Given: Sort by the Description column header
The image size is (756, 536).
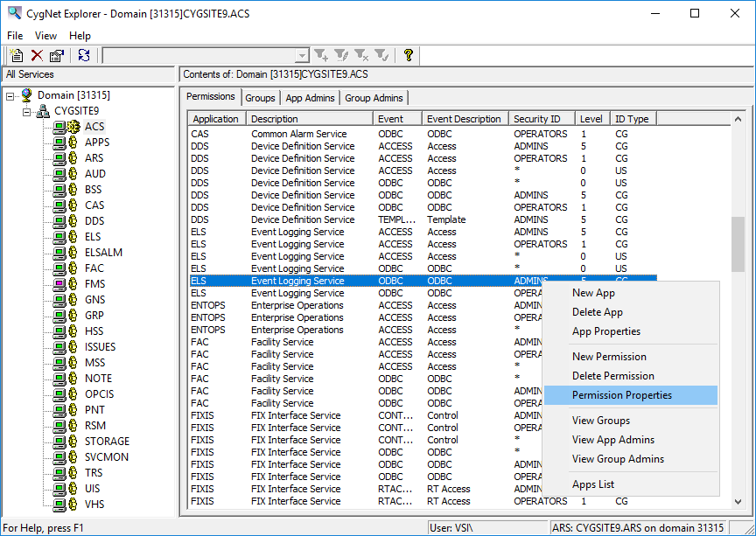Looking at the screenshot, I should (x=310, y=119).
